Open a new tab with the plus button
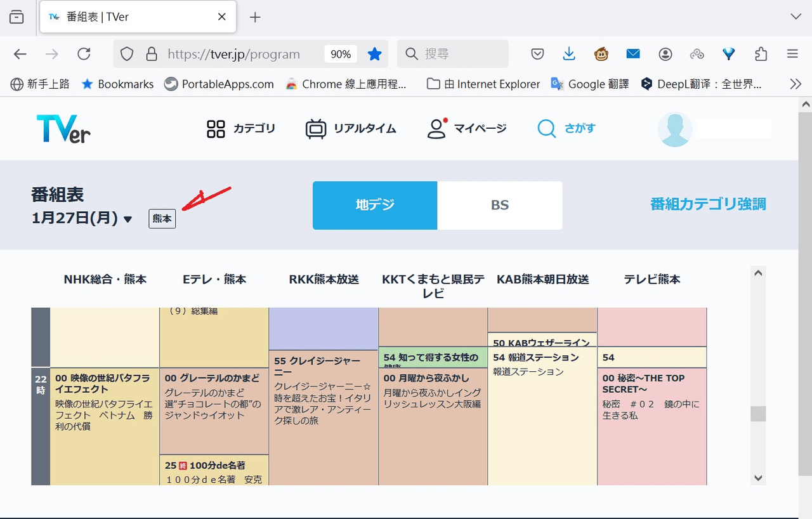The width and height of the screenshot is (812, 519). (x=255, y=17)
